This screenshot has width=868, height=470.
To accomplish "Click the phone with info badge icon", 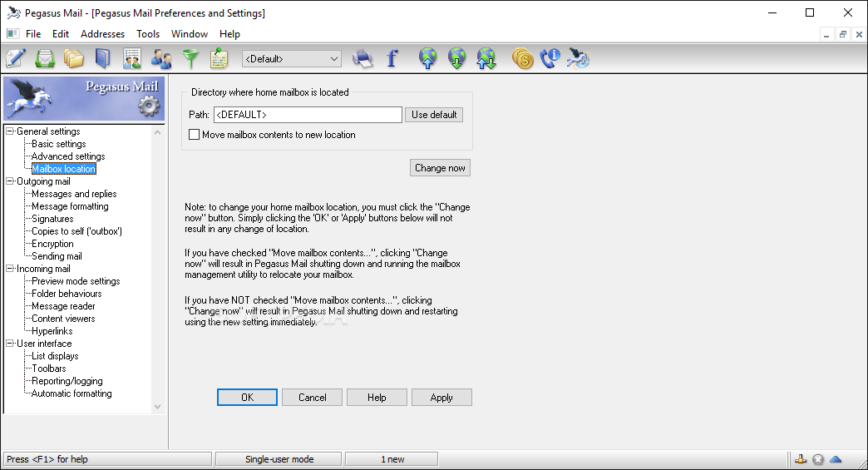I will pyautogui.click(x=550, y=58).
